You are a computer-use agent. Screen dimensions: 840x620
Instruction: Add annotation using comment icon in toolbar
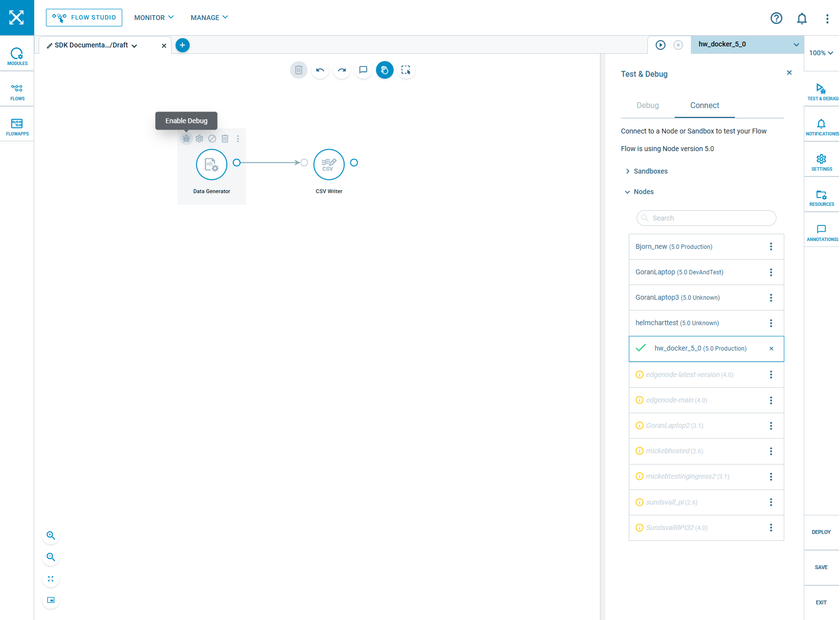point(363,70)
